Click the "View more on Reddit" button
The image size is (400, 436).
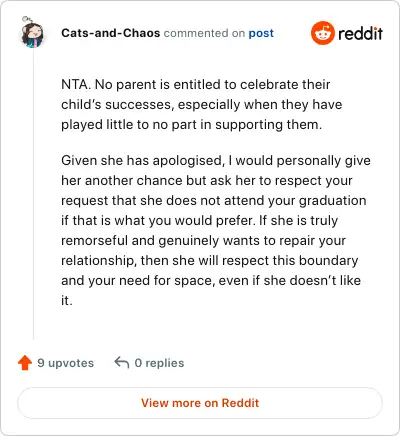pos(200,403)
